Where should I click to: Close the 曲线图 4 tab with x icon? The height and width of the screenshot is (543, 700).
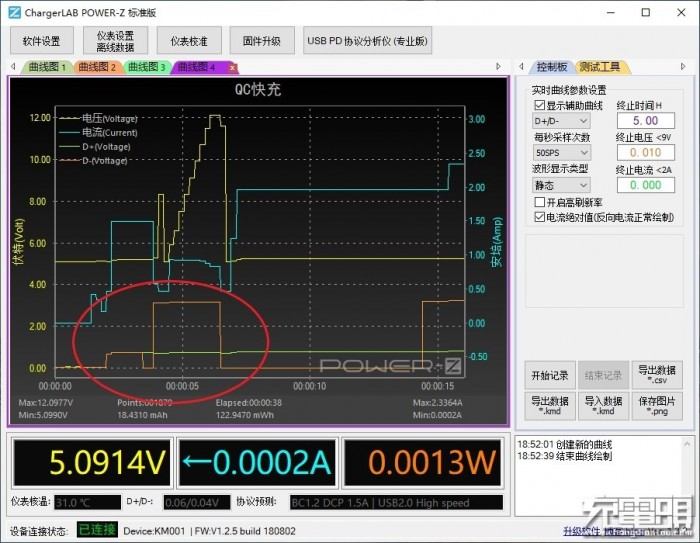[232, 68]
